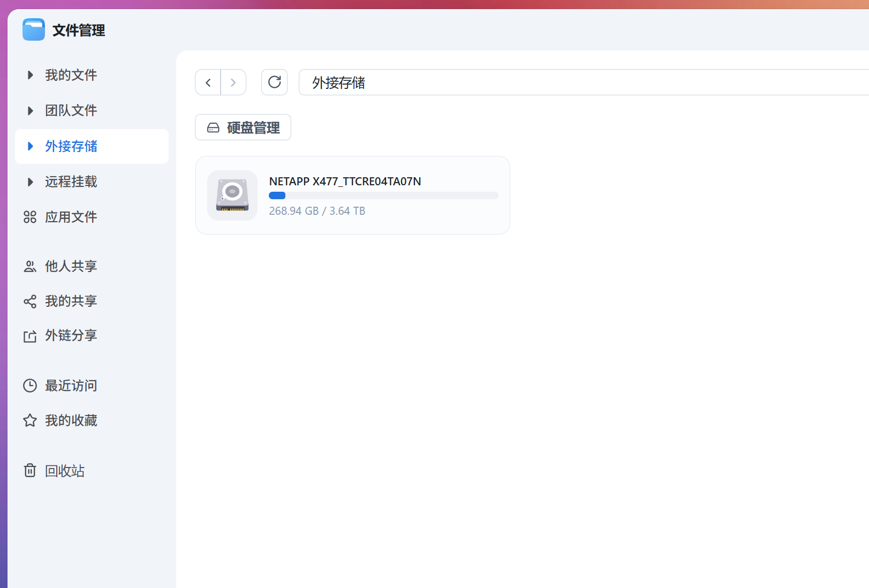The image size is (869, 588).
Task: Expand the 我的文件 tree item
Action: 30,75
